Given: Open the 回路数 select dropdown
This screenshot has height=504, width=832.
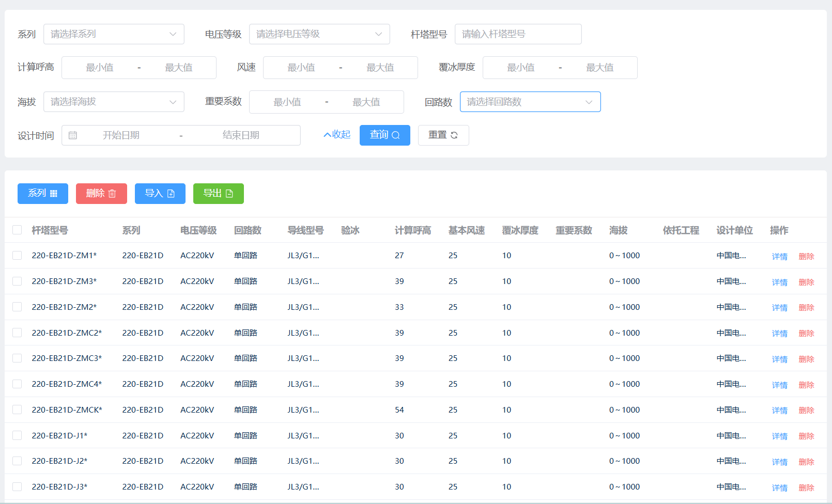Looking at the screenshot, I should [x=530, y=102].
